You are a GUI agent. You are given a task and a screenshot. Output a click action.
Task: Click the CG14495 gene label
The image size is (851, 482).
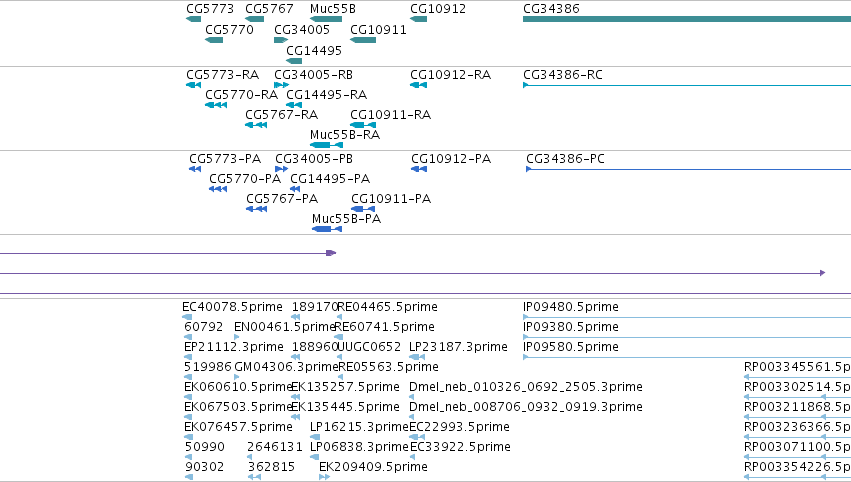[314, 50]
